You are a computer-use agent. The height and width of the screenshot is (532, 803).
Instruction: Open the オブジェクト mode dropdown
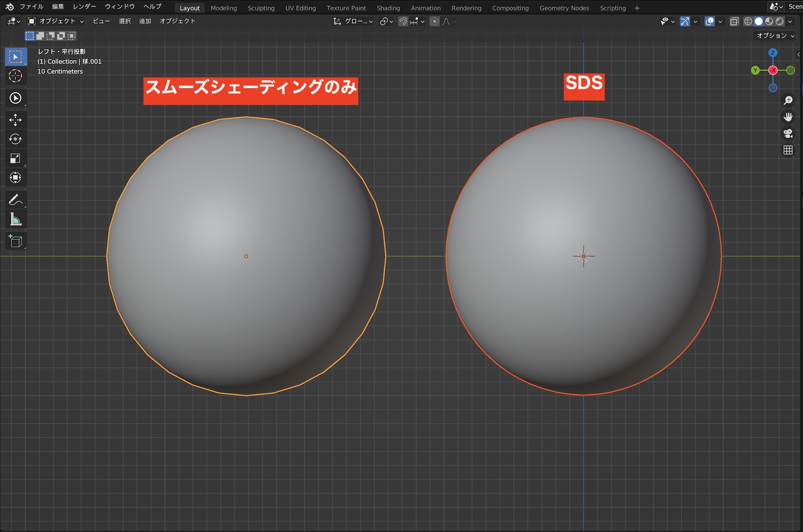[56, 21]
